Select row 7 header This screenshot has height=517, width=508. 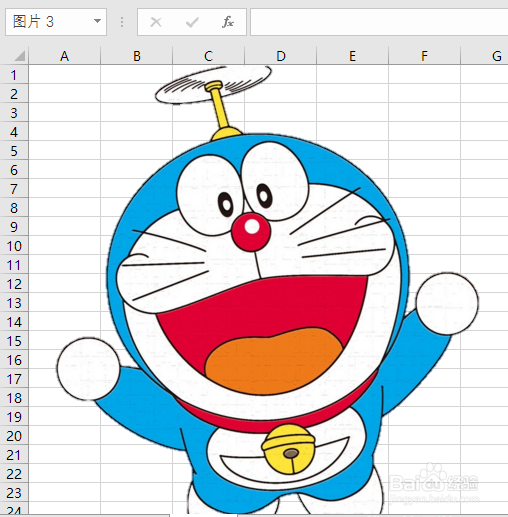pos(14,188)
